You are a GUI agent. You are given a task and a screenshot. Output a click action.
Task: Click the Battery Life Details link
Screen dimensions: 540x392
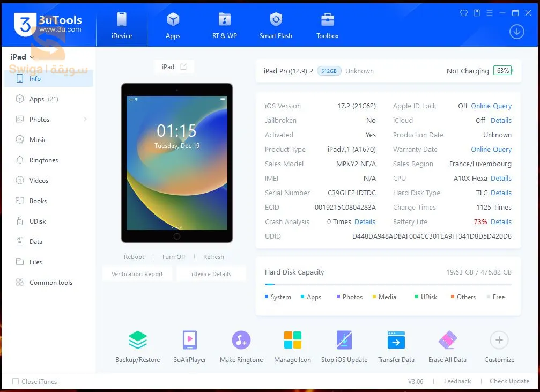click(501, 222)
